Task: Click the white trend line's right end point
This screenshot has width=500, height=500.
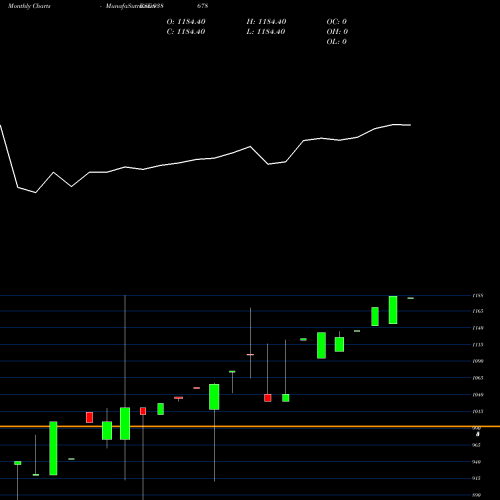Action: (410, 125)
